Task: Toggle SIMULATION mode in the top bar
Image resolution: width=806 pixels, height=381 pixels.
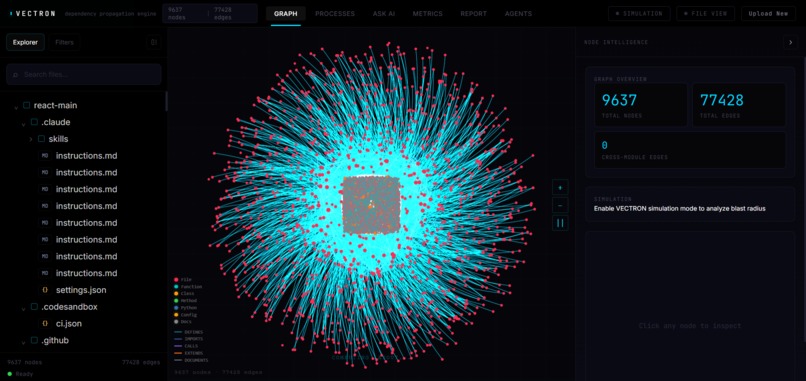Action: (639, 14)
